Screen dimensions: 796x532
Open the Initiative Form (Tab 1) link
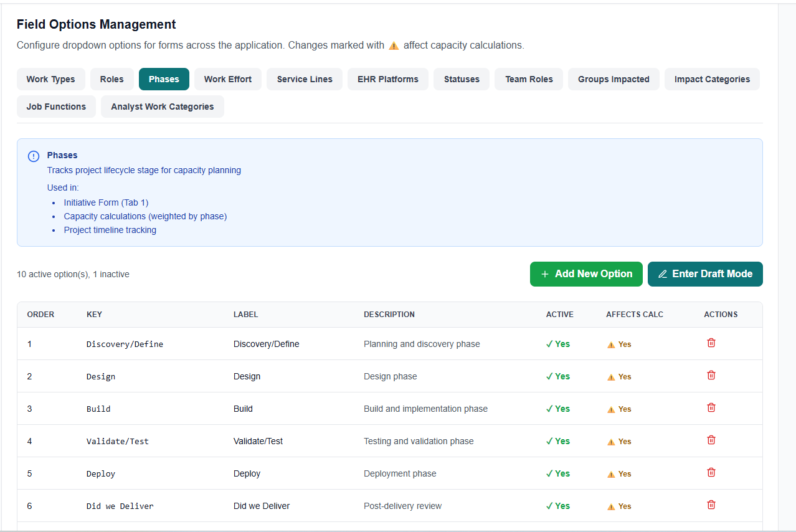click(106, 202)
